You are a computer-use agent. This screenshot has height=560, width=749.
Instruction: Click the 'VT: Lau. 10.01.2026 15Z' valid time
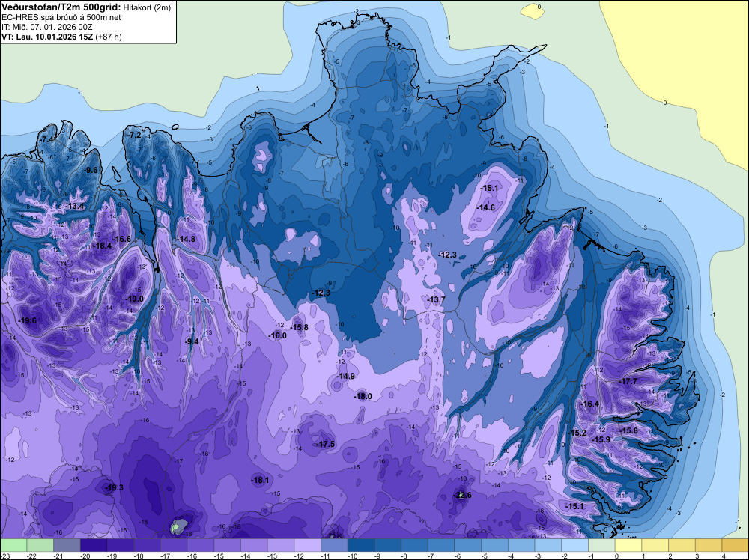(x=47, y=37)
